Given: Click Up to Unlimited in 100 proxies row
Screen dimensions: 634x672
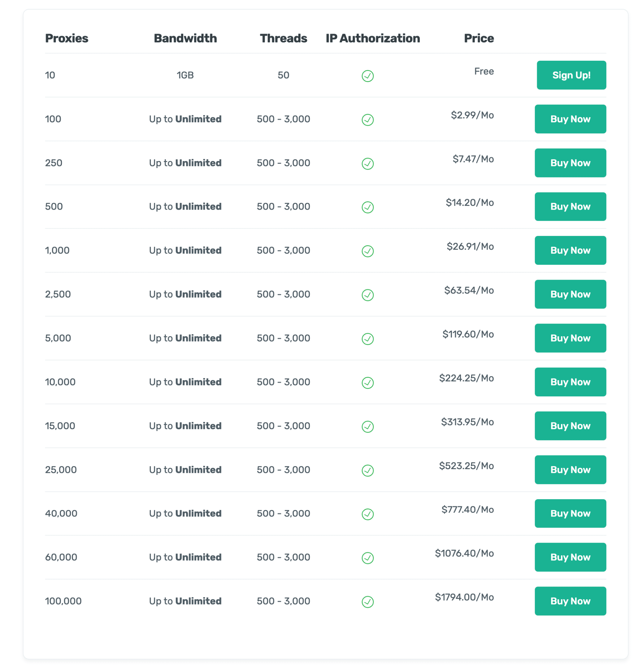Looking at the screenshot, I should click(x=185, y=119).
